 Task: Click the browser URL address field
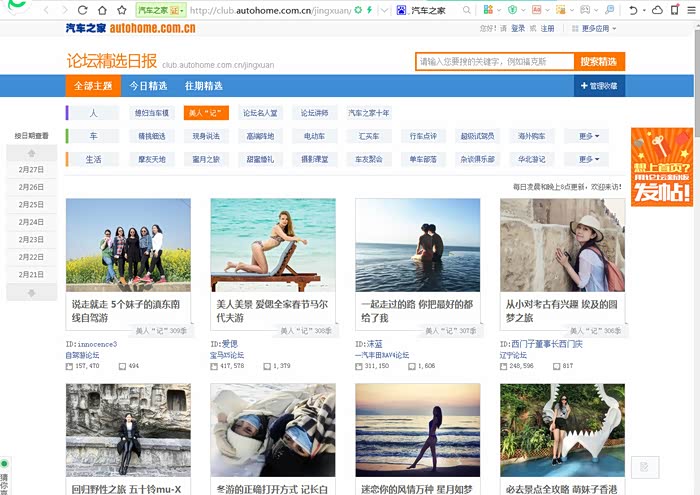(270, 10)
